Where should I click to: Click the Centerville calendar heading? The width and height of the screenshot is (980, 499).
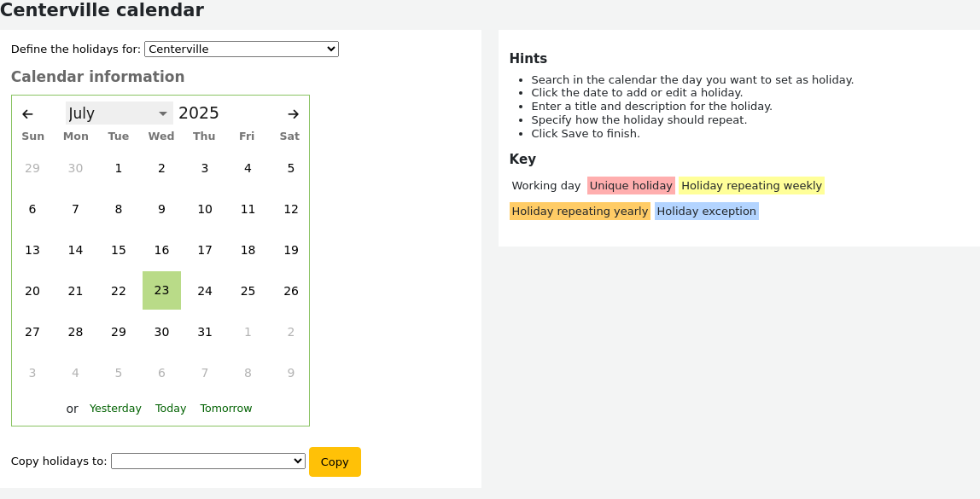click(102, 10)
